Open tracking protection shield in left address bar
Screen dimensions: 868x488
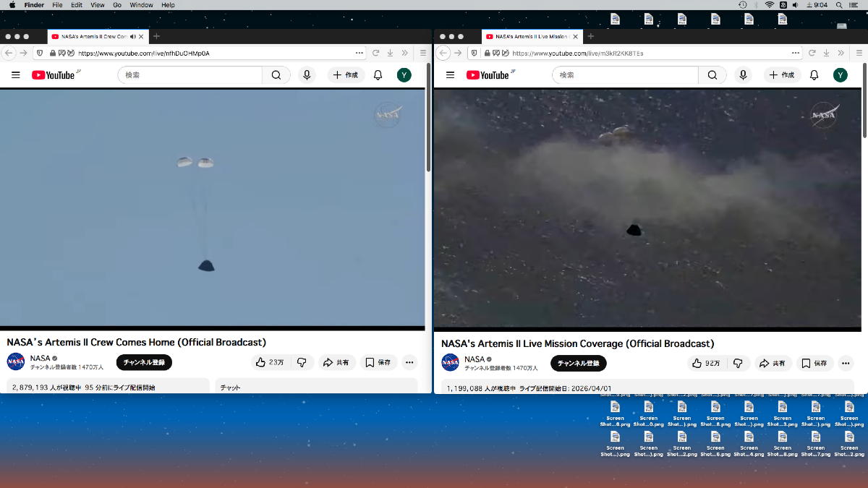[39, 53]
